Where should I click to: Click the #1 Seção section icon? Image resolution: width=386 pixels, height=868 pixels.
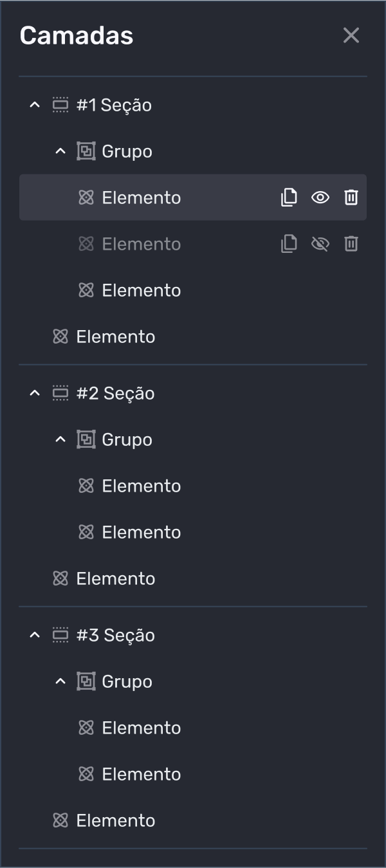click(60, 105)
